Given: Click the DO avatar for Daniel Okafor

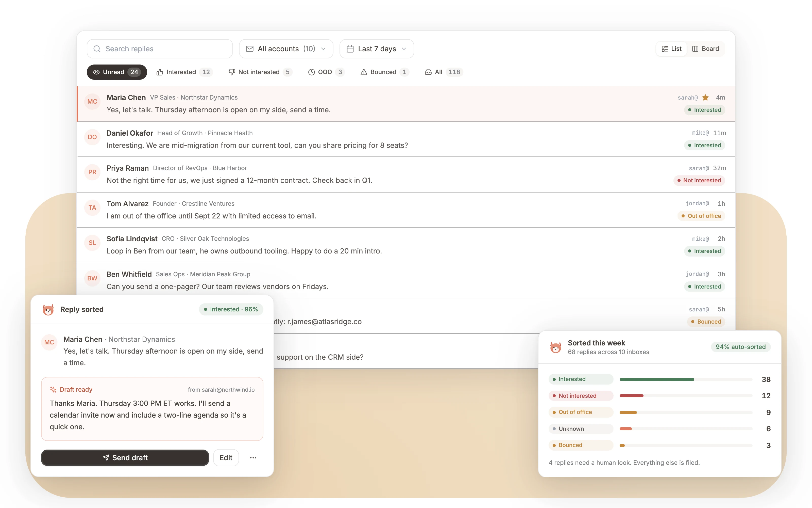Looking at the screenshot, I should pos(92,137).
